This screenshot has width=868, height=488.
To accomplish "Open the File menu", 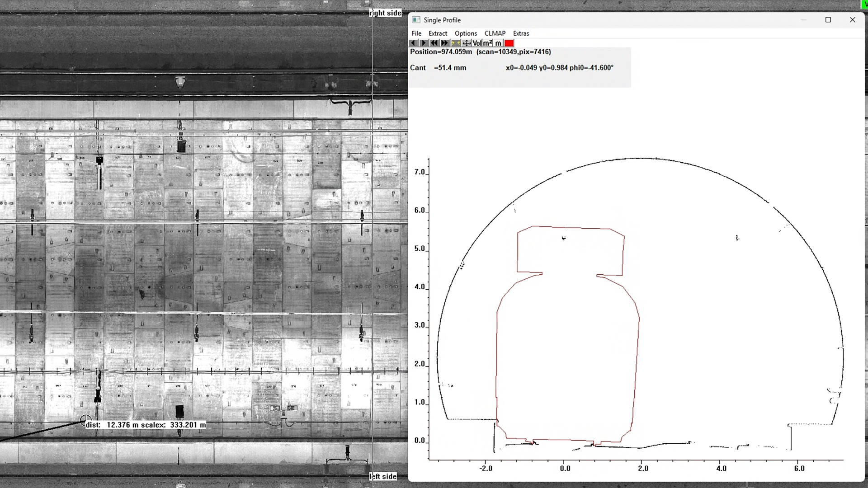I will pyautogui.click(x=416, y=33).
